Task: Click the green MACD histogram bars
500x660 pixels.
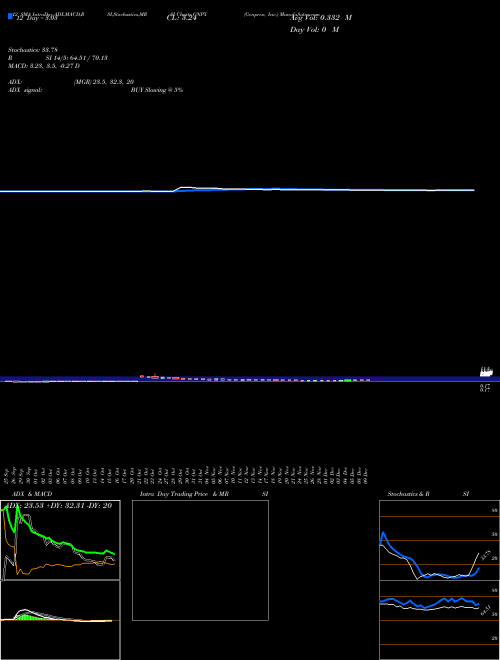Action: (x=26, y=617)
